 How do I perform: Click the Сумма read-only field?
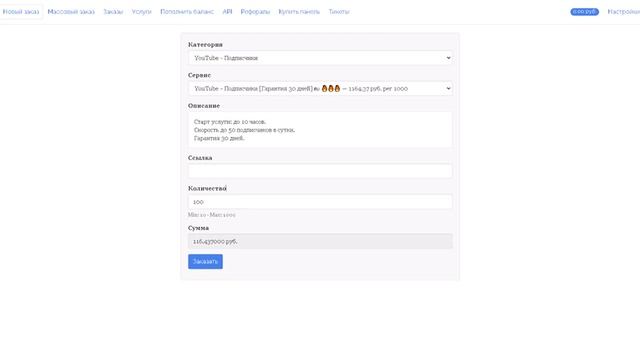pos(320,241)
